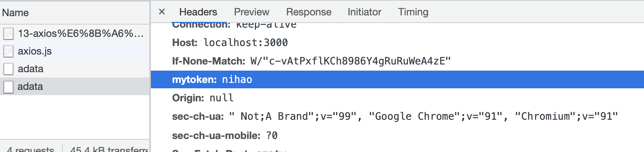Click the sec-ch-ua-mobile header line
Image resolution: width=644 pixels, height=152 pixels.
click(x=225, y=135)
